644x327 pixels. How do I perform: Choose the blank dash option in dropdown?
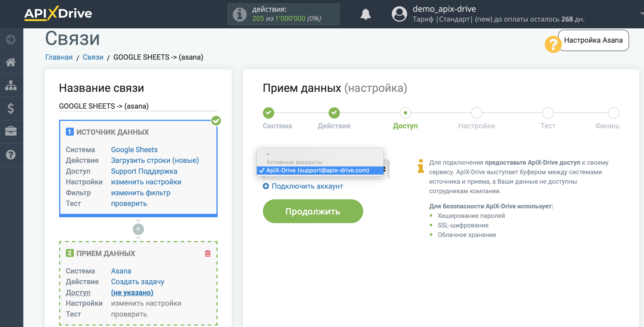(x=320, y=154)
